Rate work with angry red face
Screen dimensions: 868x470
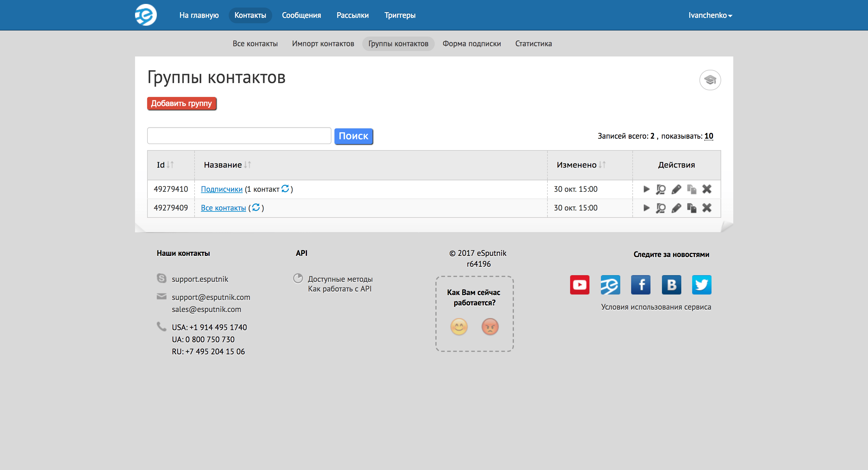(x=490, y=327)
